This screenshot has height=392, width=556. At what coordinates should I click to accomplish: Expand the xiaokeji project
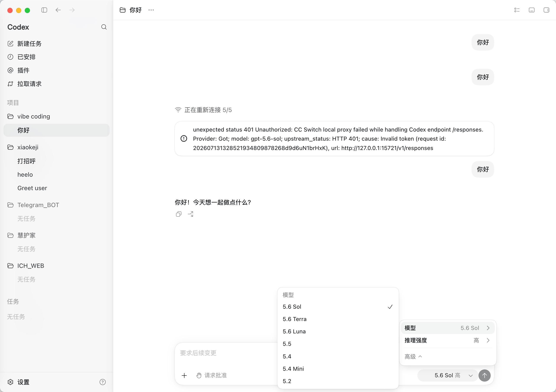tap(56, 147)
